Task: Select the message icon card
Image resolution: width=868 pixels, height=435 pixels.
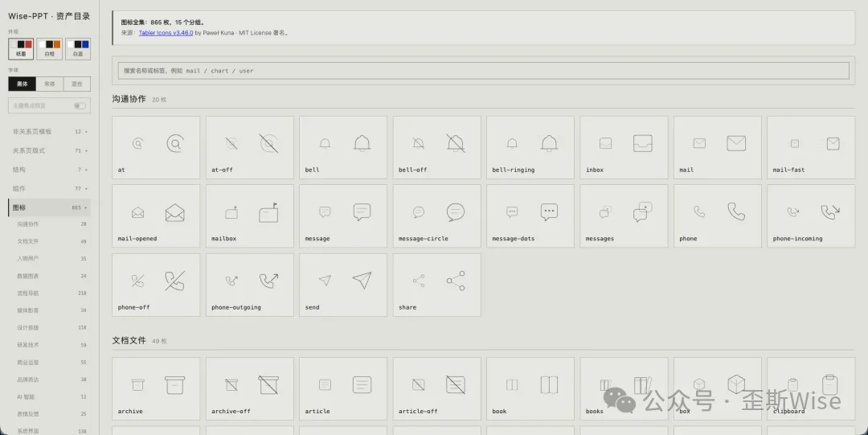Action: (x=343, y=216)
